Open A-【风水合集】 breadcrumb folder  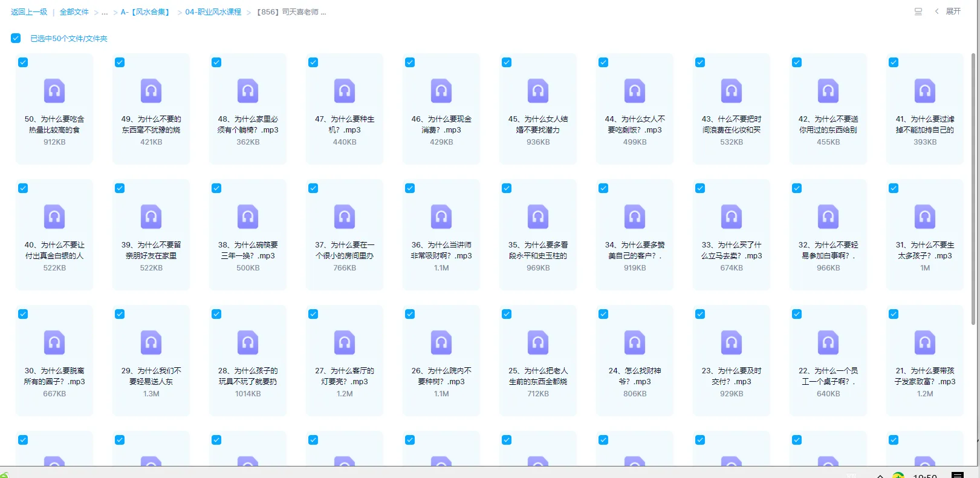[146, 12]
